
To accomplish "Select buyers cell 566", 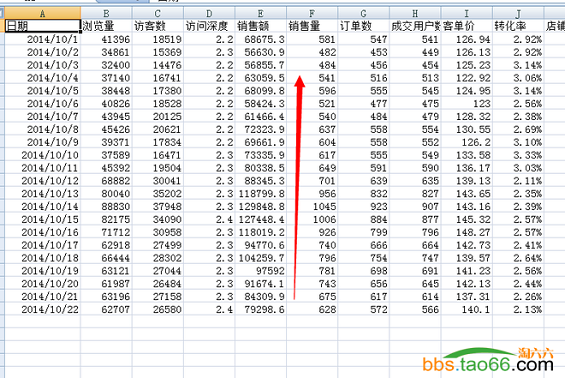I will pyautogui.click(x=415, y=309).
